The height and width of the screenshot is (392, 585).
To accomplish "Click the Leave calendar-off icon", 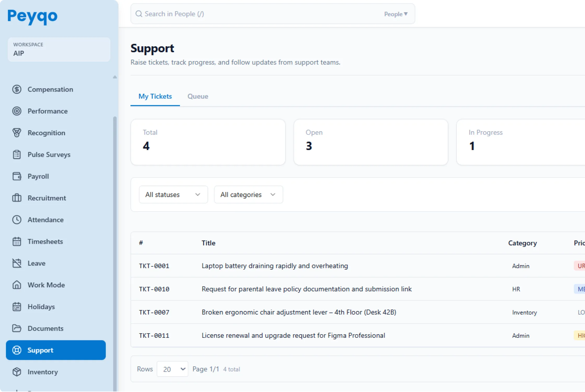I will pos(17,263).
